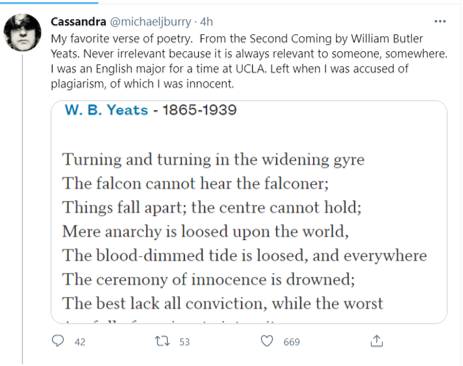Open the share menu via upload arrow icon
The width and height of the screenshot is (463, 366).
click(x=377, y=341)
